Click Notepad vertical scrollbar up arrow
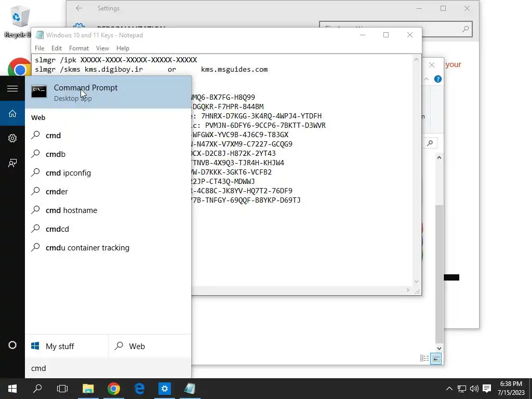The width and height of the screenshot is (532, 399). (x=416, y=60)
